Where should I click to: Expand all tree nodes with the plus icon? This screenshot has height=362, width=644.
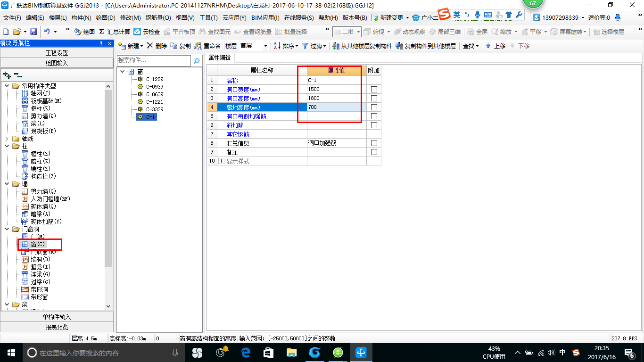click(x=7, y=75)
